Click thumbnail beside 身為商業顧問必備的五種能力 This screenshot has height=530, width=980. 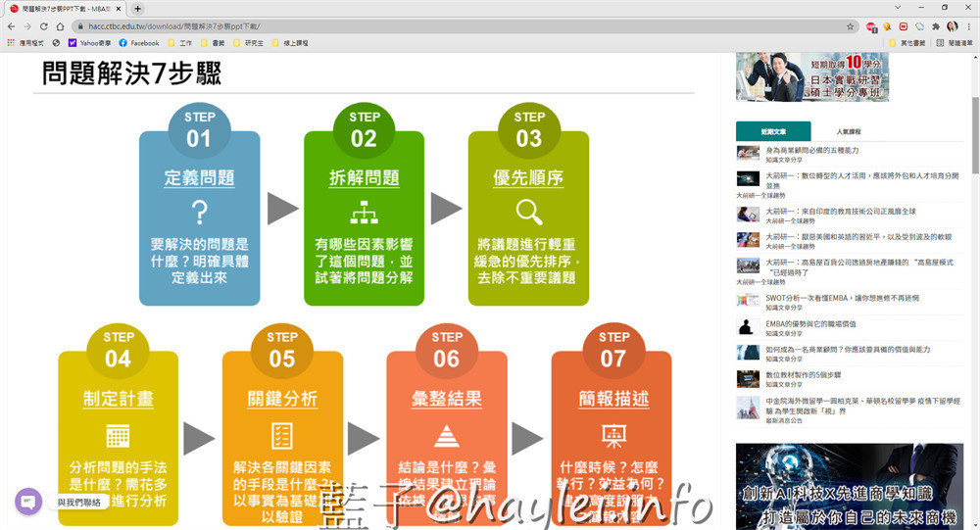pyautogui.click(x=748, y=153)
